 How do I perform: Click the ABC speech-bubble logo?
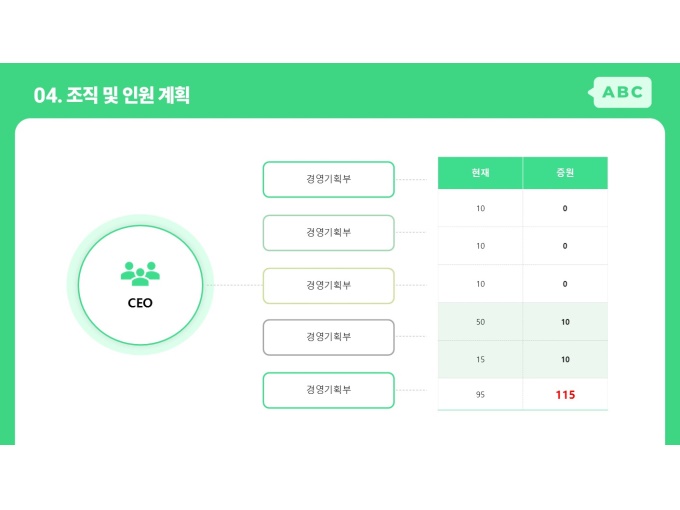point(622,93)
